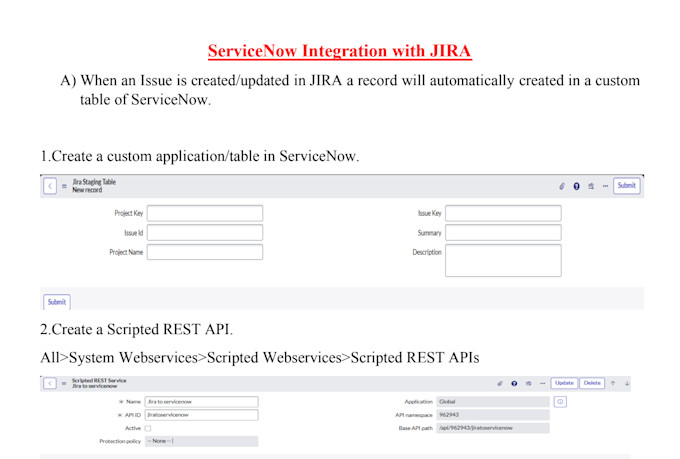Click bottom Submit button under the form
Viewport: 680px width, 459px height.
tap(57, 302)
